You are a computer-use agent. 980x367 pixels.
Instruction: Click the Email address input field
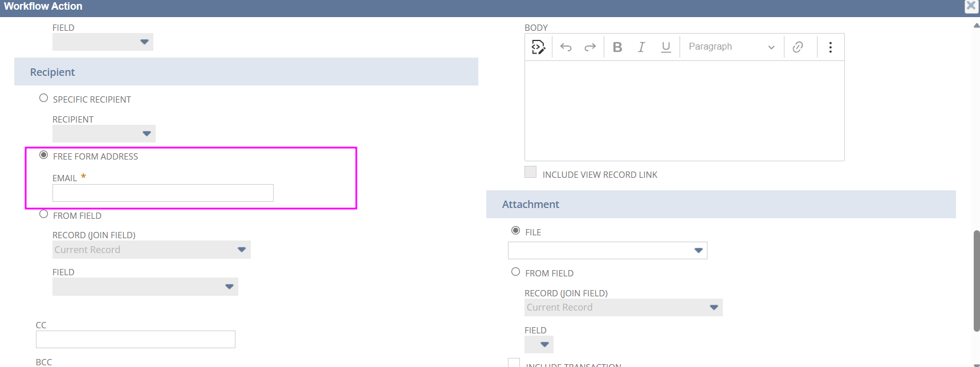[x=162, y=193]
